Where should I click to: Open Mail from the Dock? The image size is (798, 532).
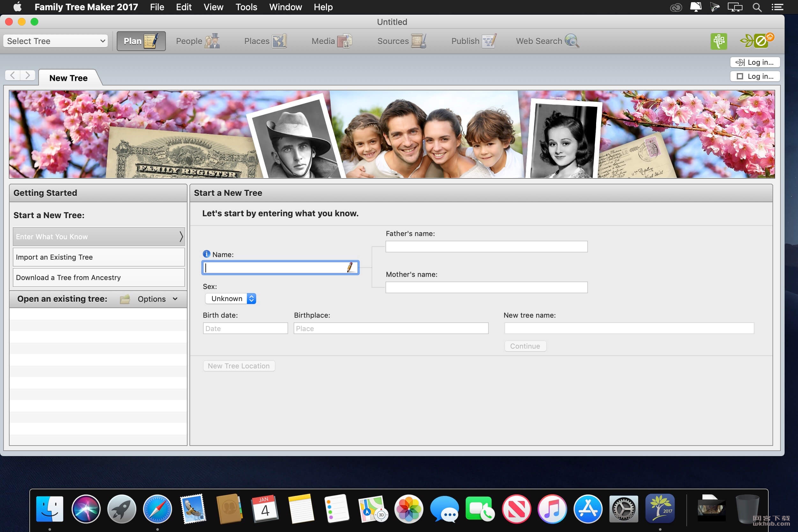tap(193, 509)
